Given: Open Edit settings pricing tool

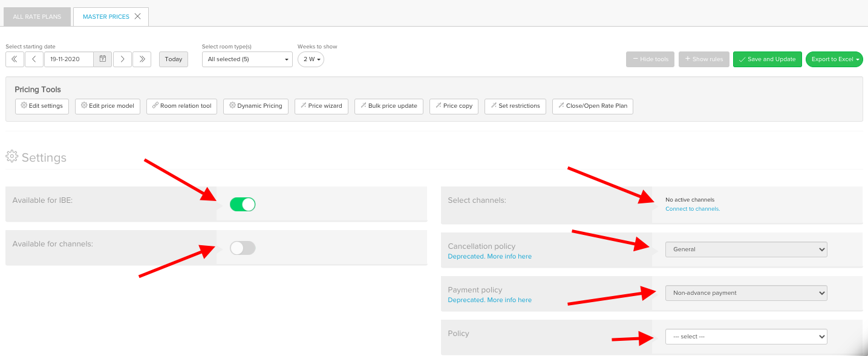Looking at the screenshot, I should coord(42,106).
